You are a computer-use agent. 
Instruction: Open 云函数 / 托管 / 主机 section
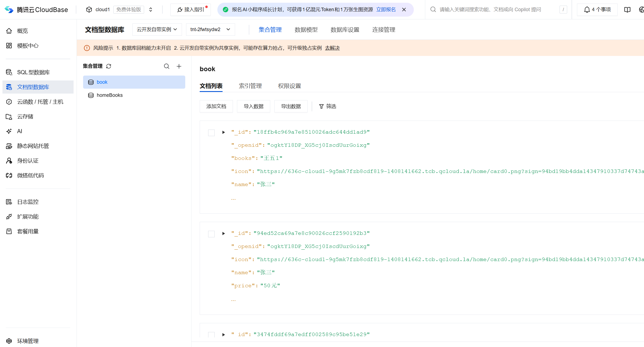pos(38,102)
